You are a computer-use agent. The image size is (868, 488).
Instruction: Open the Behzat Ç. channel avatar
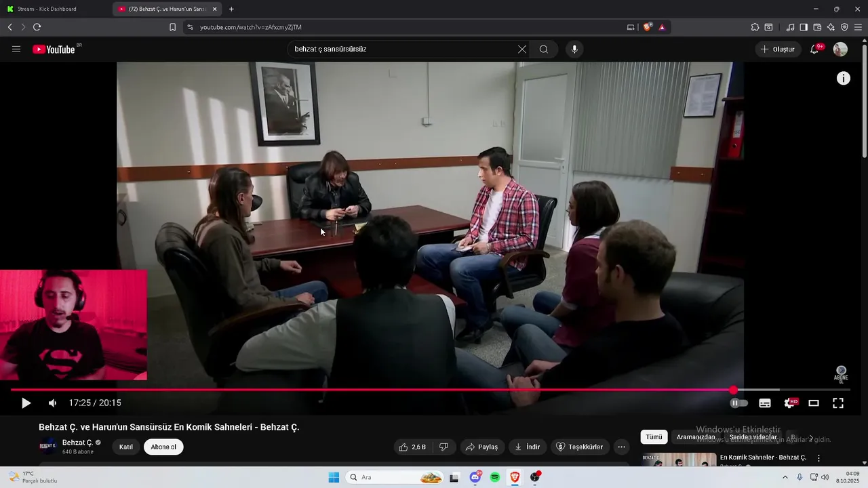pos(48,447)
